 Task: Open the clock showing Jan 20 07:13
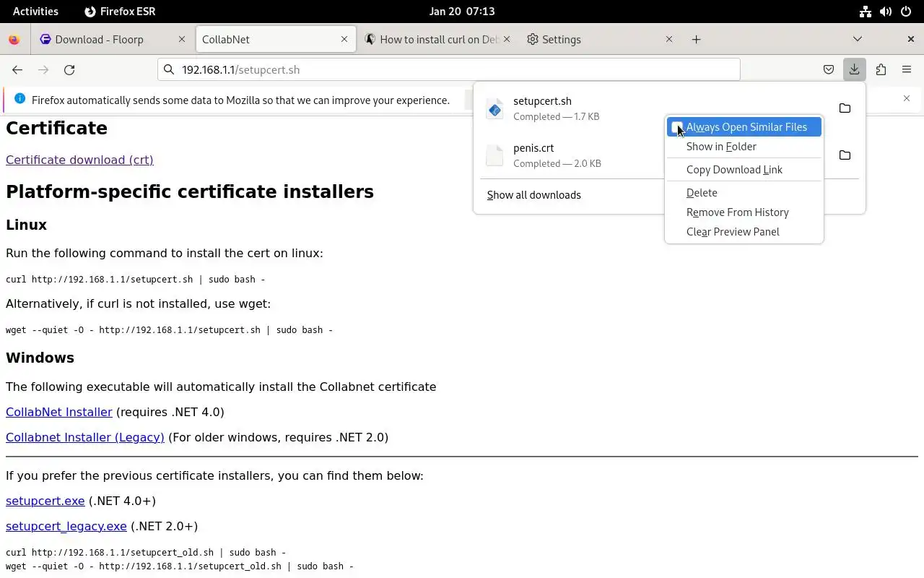[462, 11]
